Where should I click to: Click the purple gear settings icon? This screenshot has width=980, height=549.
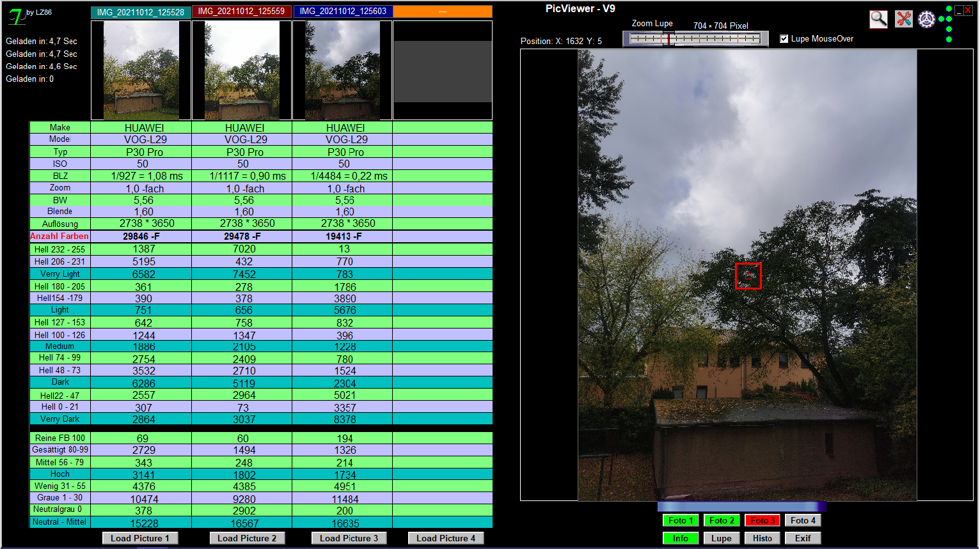point(926,19)
